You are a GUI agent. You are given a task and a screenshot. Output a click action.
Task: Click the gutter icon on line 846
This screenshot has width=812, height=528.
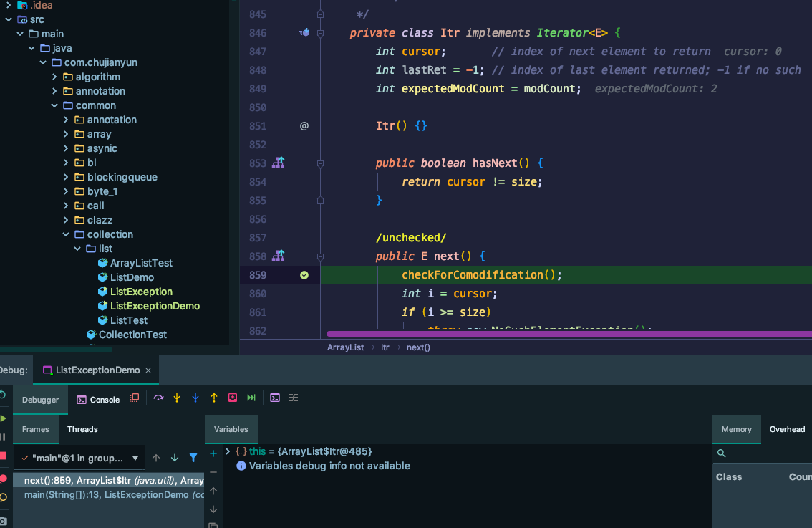pos(304,33)
